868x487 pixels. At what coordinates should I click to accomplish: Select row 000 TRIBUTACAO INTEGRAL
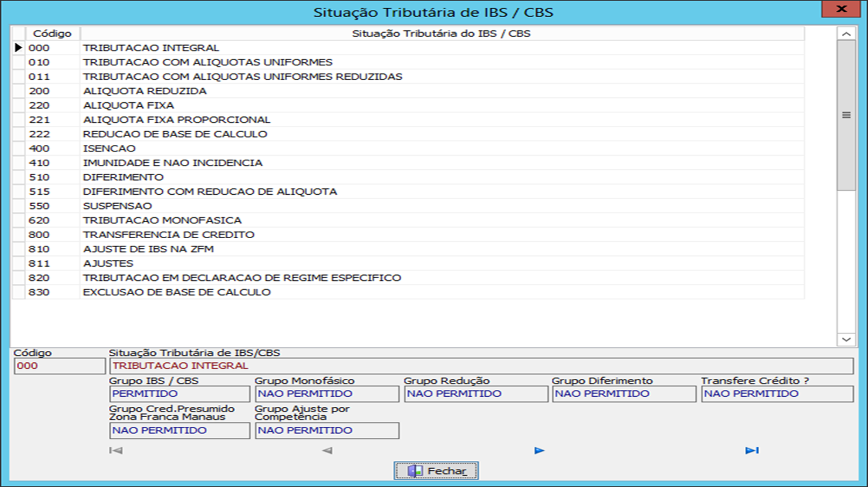pos(151,48)
